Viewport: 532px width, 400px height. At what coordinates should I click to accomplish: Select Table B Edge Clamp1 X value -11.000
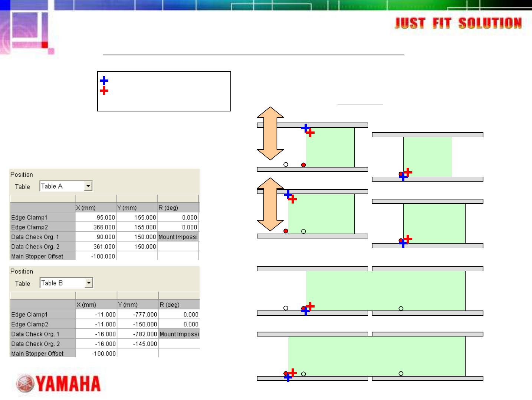pyautogui.click(x=96, y=314)
